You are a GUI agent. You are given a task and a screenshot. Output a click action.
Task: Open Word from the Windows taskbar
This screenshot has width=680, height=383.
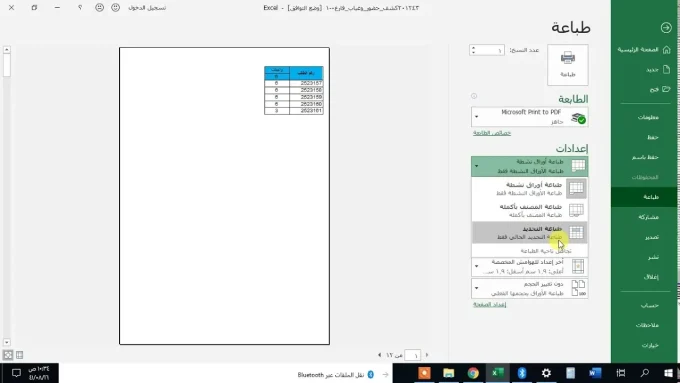click(x=595, y=373)
